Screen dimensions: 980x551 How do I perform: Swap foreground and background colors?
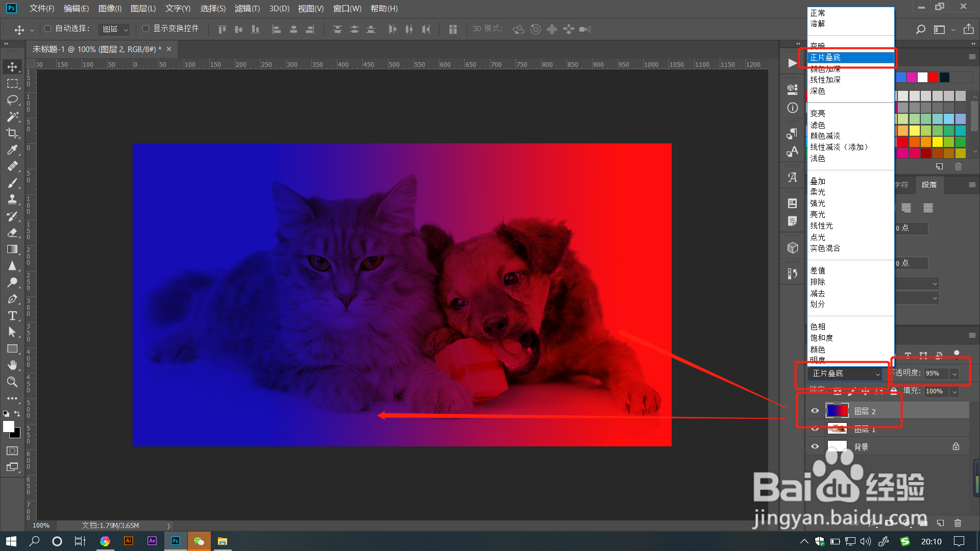(17, 413)
